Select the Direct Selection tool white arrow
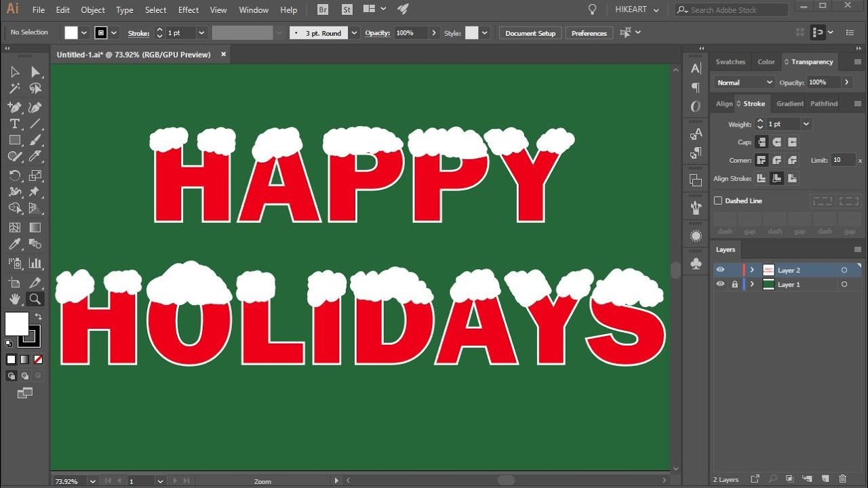This screenshot has height=488, width=868. [35, 72]
